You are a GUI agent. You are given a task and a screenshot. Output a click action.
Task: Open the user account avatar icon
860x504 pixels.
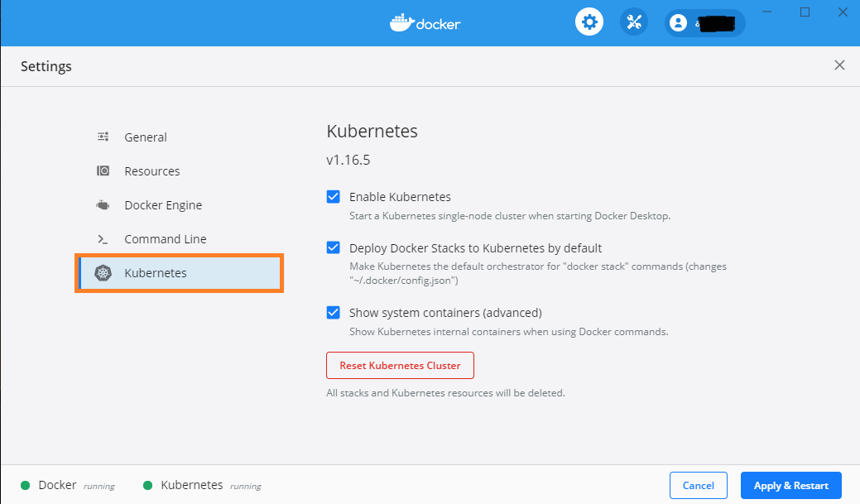tap(679, 23)
